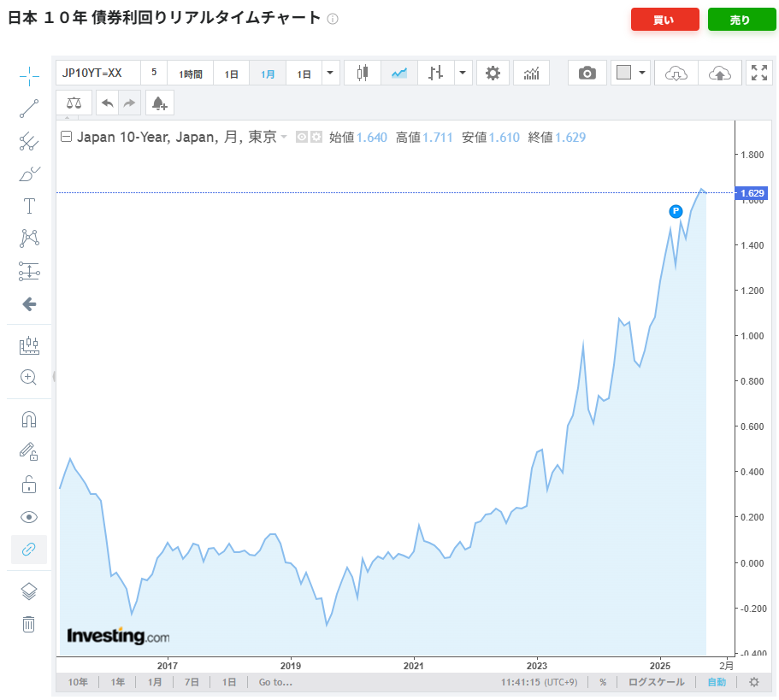Activate the magnet mode tool
The width and height of the screenshot is (779, 700).
[x=29, y=420]
